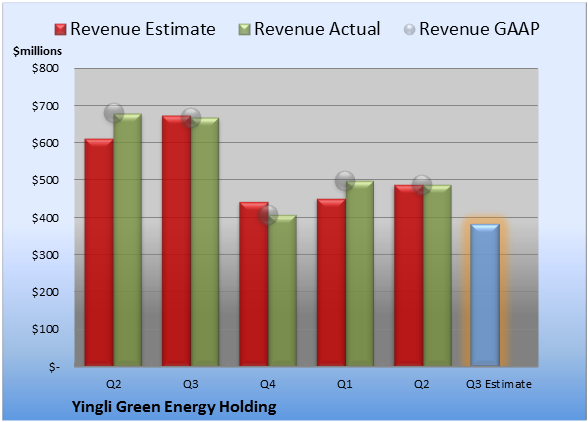
Task: Click the 'Q3' axis label
Action: [x=190, y=384]
